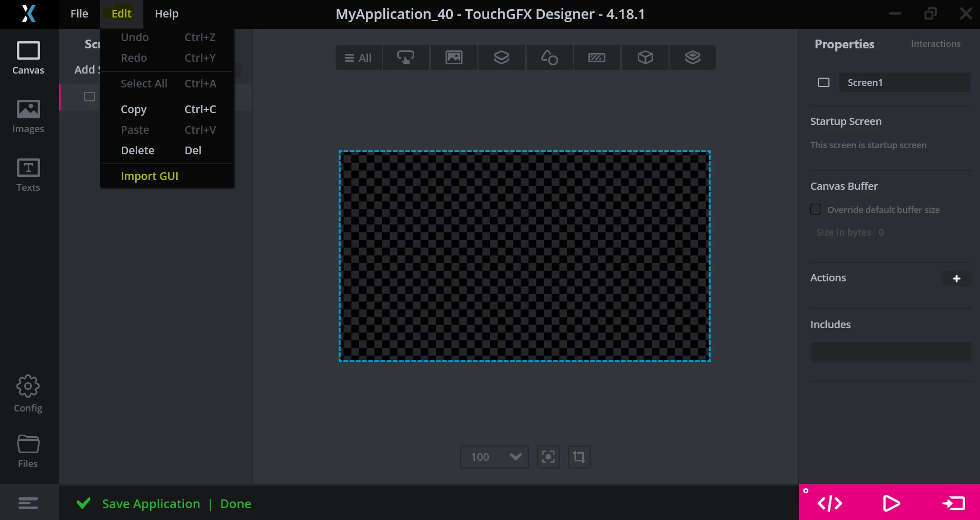
Task: Choose Select All from Edit menu
Action: pos(167,83)
